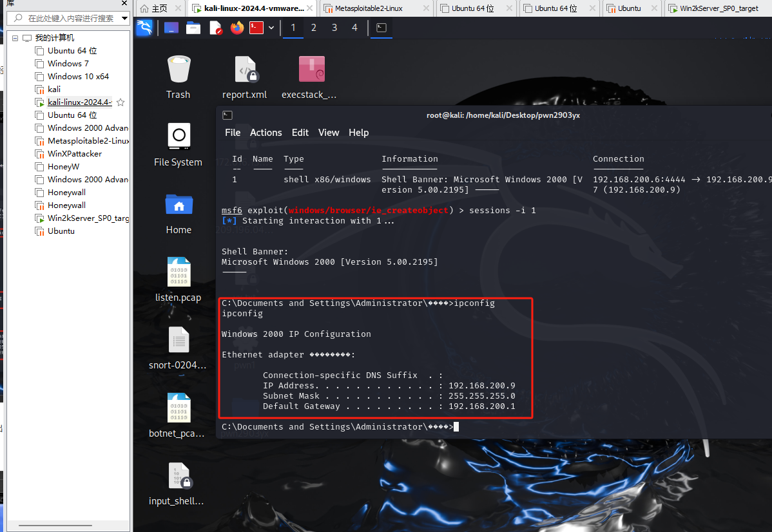Switch to workspace 1
The height and width of the screenshot is (532, 772).
pyautogui.click(x=293, y=28)
